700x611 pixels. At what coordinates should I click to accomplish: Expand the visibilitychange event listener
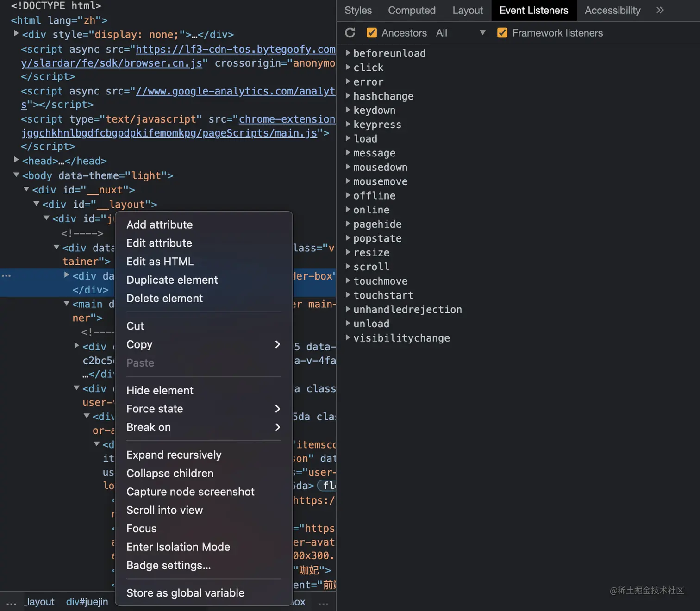pyautogui.click(x=348, y=338)
